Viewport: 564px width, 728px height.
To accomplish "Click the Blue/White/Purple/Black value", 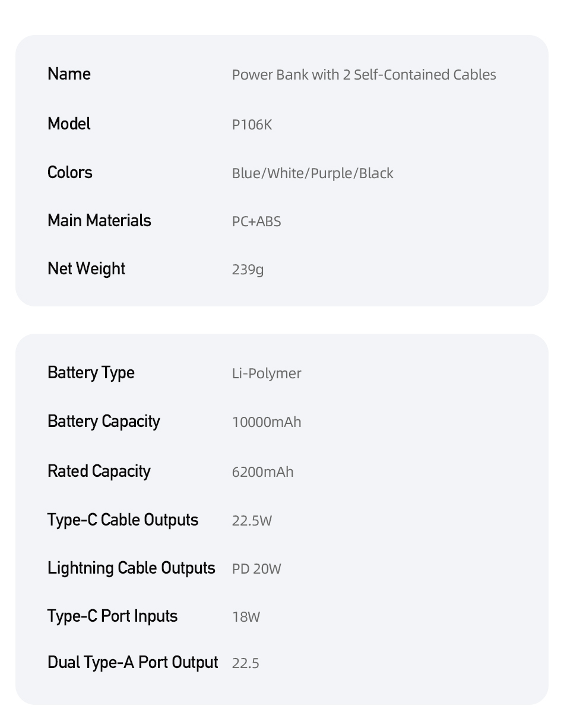I will tap(312, 173).
